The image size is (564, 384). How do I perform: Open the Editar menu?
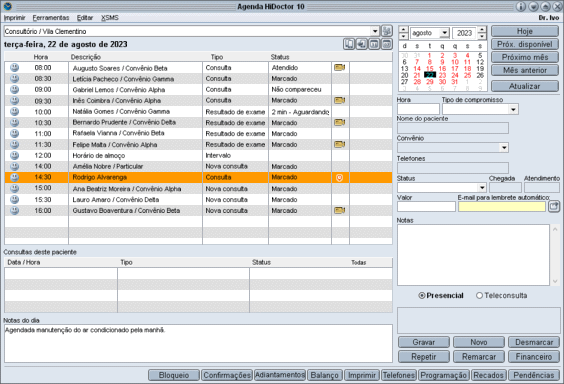[85, 18]
